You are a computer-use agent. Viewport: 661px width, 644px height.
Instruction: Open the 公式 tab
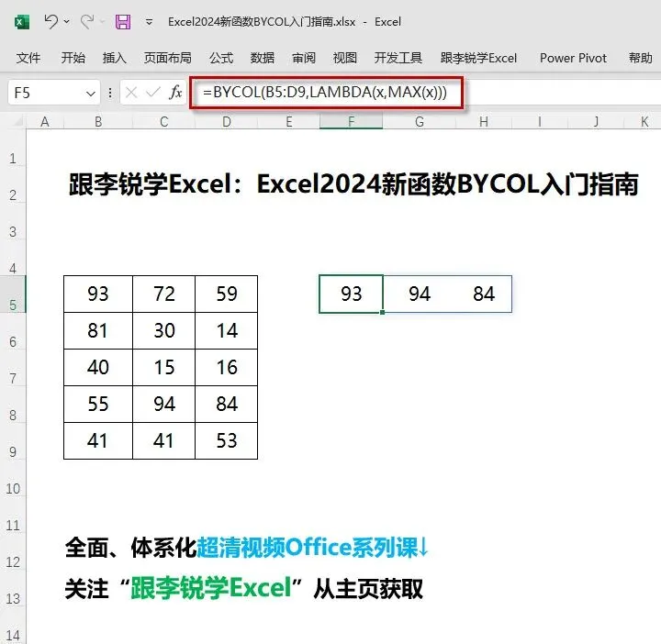pos(221,58)
